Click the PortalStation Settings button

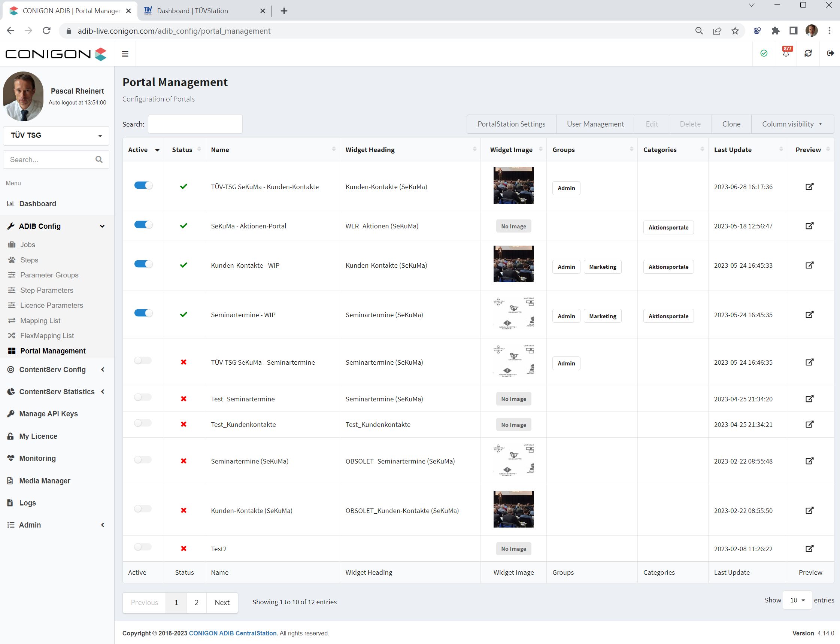tap(512, 124)
